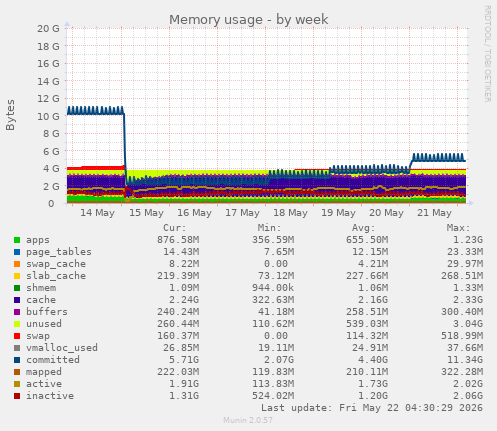Image resolution: width=497 pixels, height=431 pixels.
Task: Select the 'buffers' legend label
Action: (x=47, y=312)
